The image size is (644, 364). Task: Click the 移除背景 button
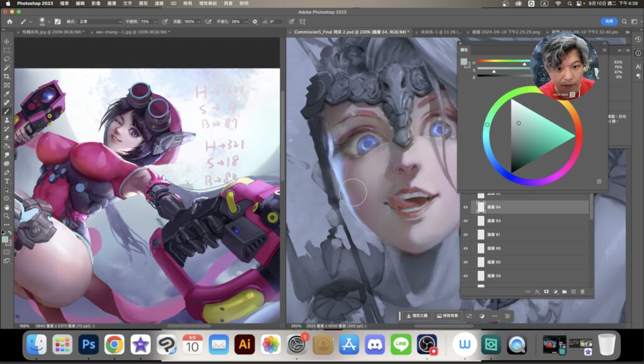click(447, 316)
